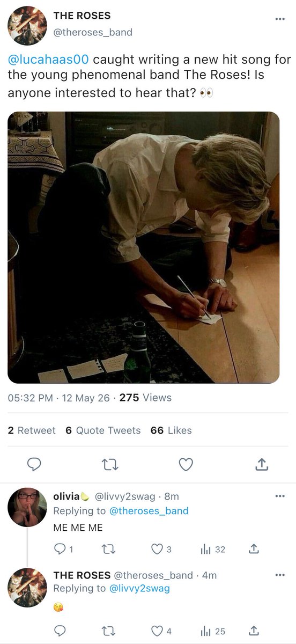Like the main tweet with the heart
Image resolution: width=296 pixels, height=644 pixels.
coord(186,464)
